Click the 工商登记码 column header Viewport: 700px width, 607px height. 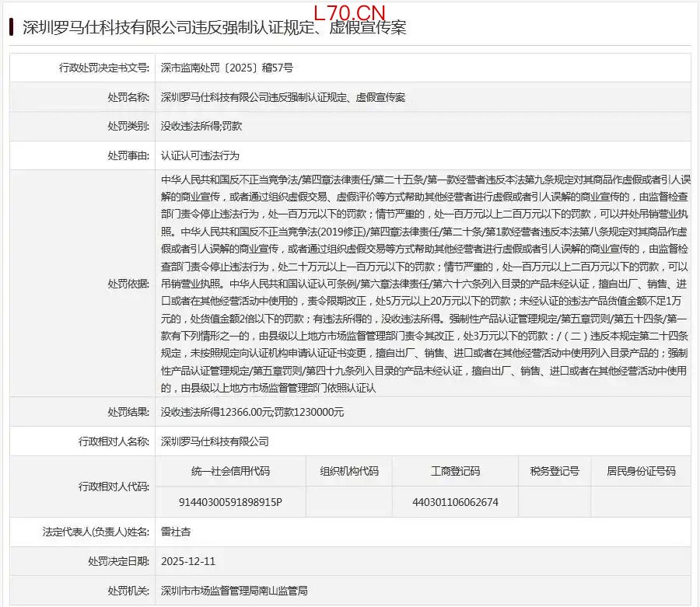[x=455, y=471]
